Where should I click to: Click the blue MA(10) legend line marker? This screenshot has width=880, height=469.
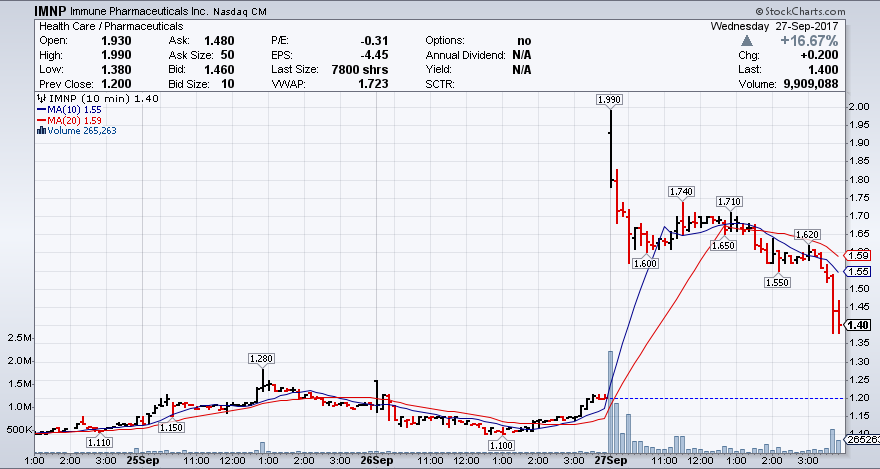pyautogui.click(x=40, y=109)
